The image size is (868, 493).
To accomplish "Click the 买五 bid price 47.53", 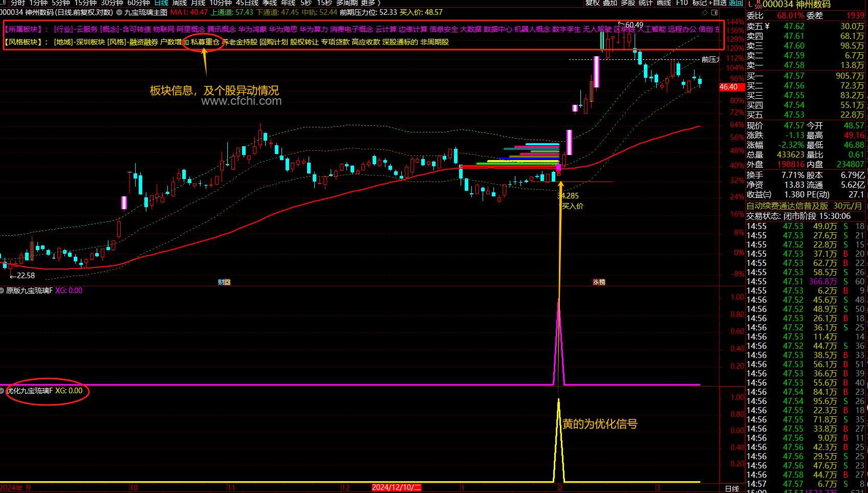I will coord(794,115).
